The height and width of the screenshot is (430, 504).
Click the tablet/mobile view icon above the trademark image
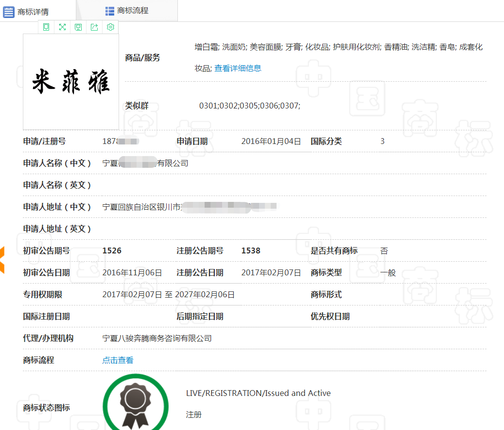pyautogui.click(x=46, y=27)
